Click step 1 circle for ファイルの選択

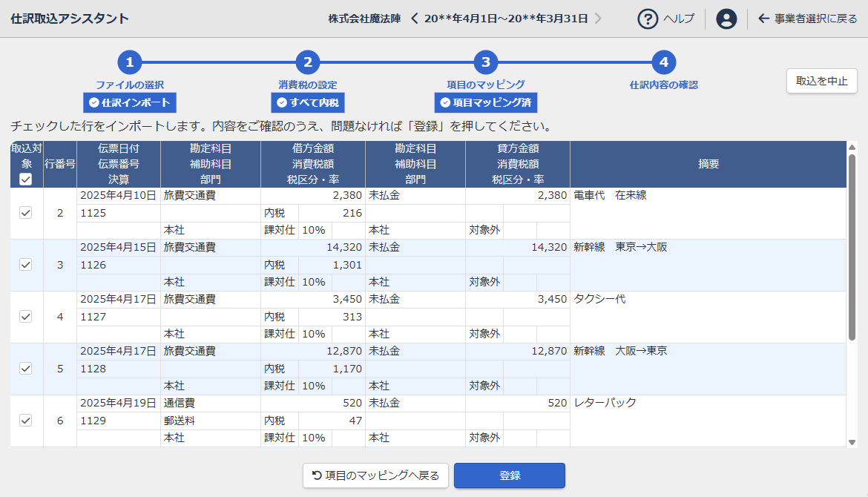tap(130, 62)
